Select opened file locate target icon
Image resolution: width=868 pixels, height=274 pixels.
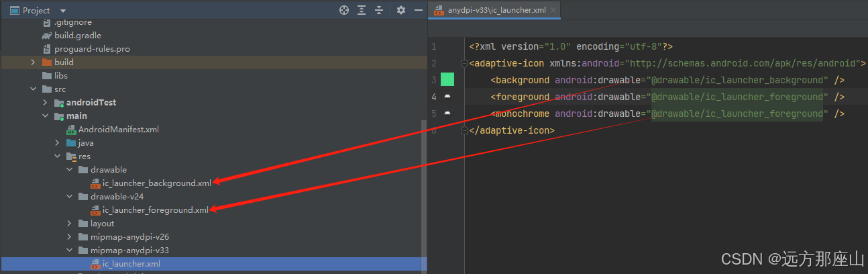click(344, 10)
